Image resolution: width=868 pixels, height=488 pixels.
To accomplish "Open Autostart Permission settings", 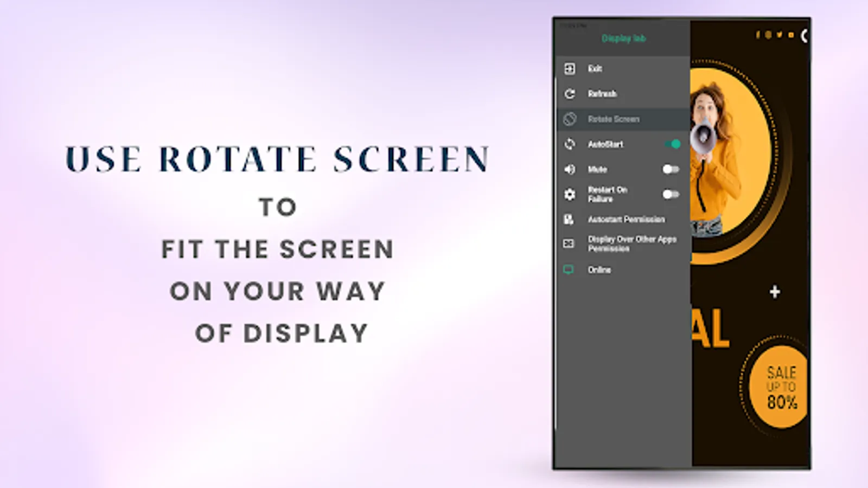I will tap(626, 220).
